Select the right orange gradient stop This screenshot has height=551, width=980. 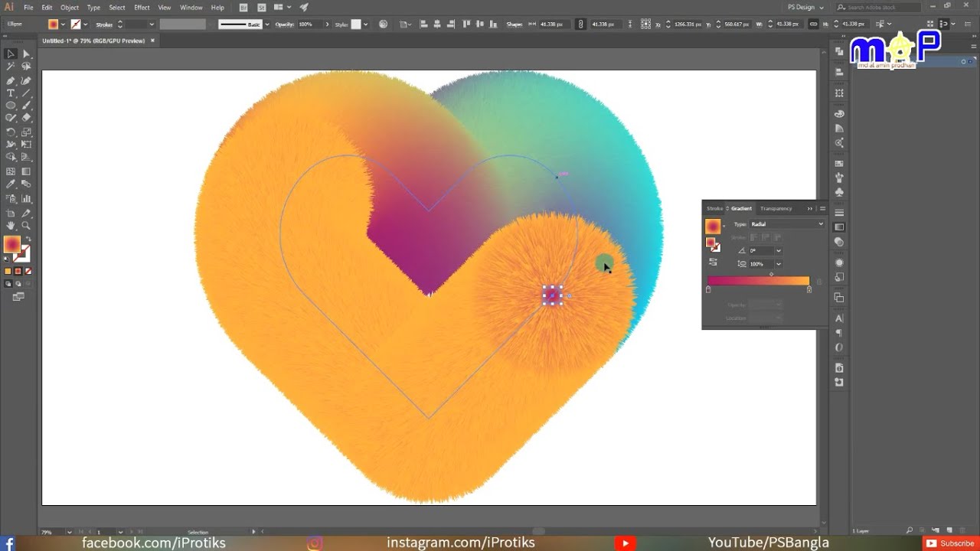point(808,289)
